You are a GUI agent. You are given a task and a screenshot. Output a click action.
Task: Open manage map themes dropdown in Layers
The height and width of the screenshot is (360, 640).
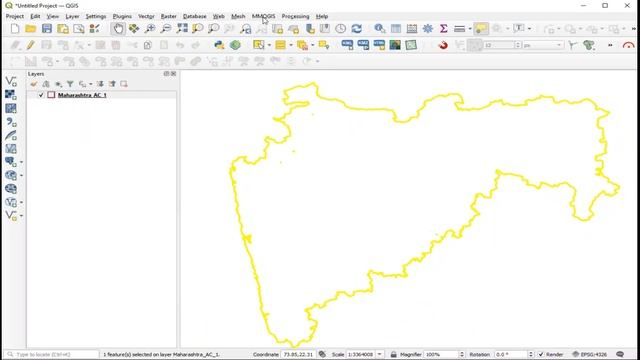pyautogui.click(x=58, y=84)
